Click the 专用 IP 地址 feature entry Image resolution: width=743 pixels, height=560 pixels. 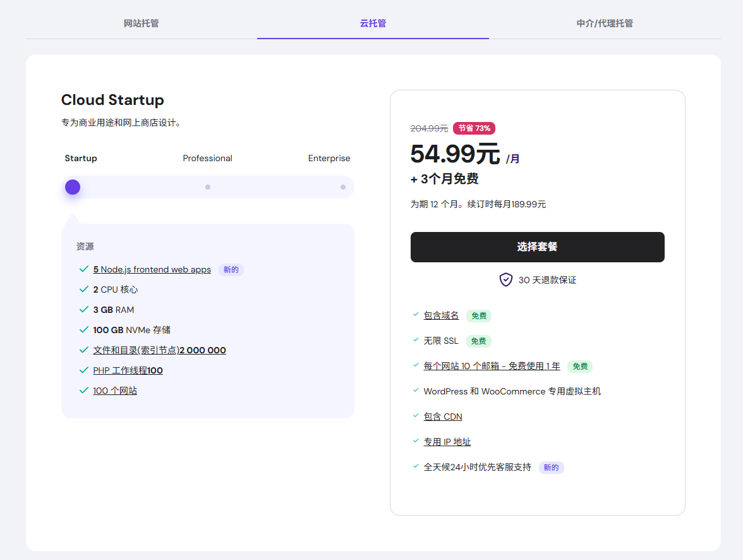coord(448,441)
